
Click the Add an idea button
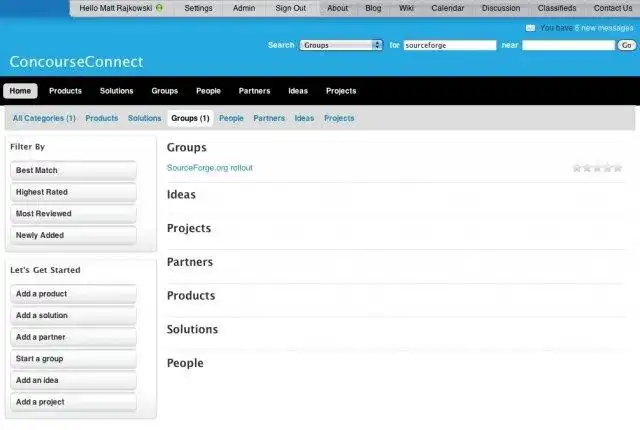tap(73, 380)
